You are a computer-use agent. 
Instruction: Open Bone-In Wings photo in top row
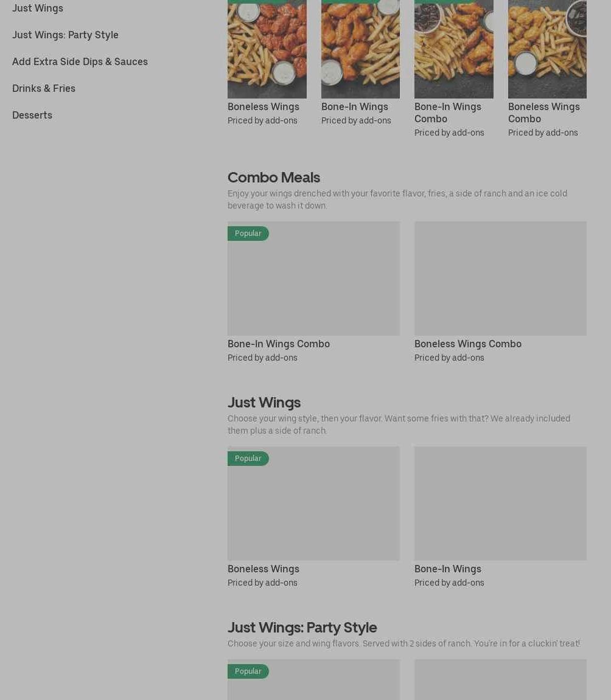coord(360,49)
